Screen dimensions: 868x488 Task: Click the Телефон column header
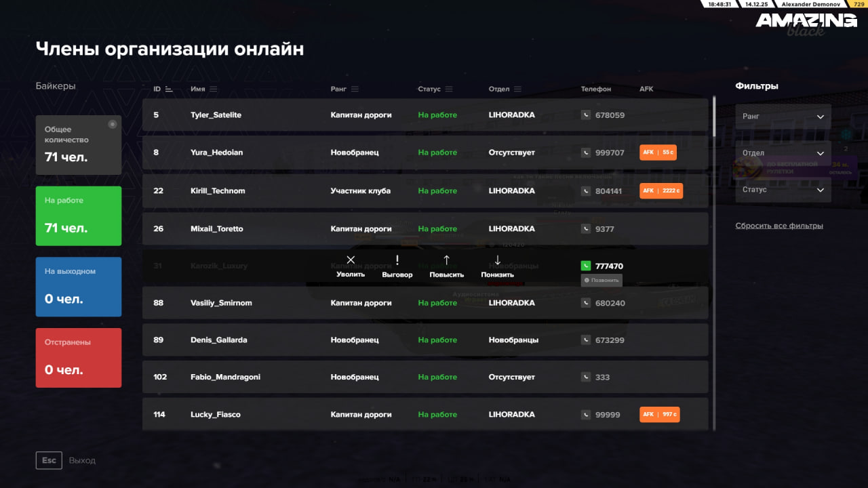tap(596, 89)
